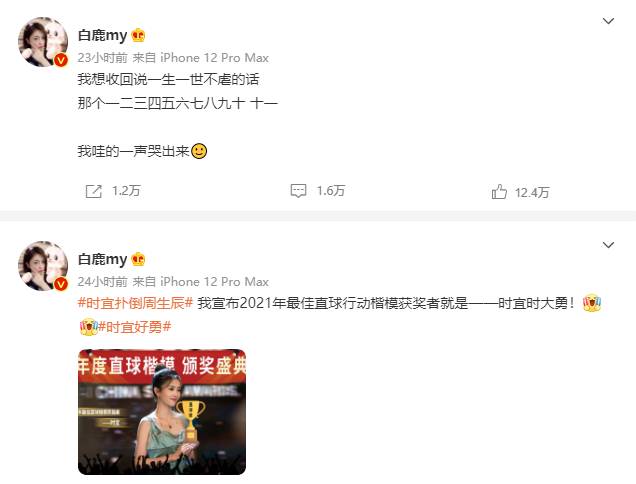Expand first post options chevron
Image resolution: width=636 pixels, height=484 pixels.
click(608, 21)
